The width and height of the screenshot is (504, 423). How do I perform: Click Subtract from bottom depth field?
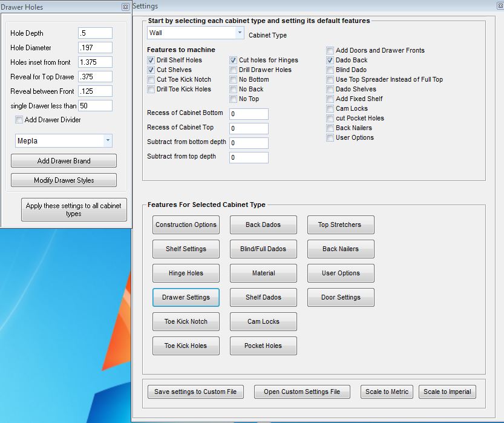coord(249,143)
